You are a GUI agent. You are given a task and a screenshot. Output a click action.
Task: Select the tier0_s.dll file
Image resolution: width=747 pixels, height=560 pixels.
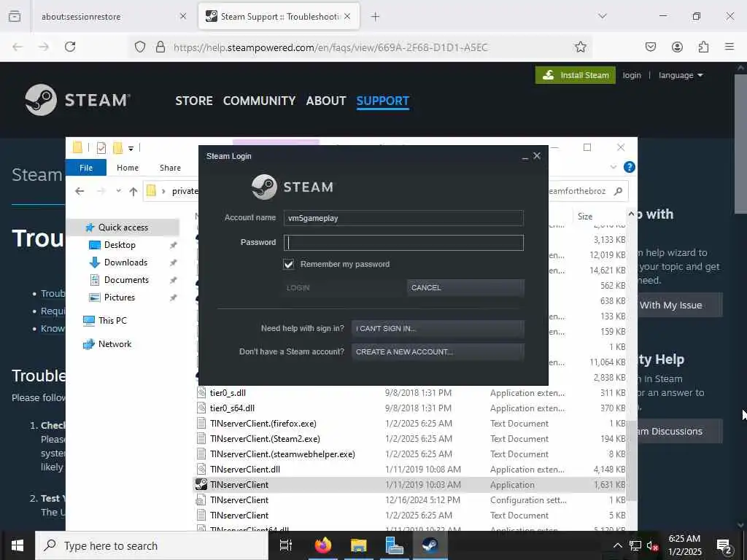pyautogui.click(x=228, y=393)
